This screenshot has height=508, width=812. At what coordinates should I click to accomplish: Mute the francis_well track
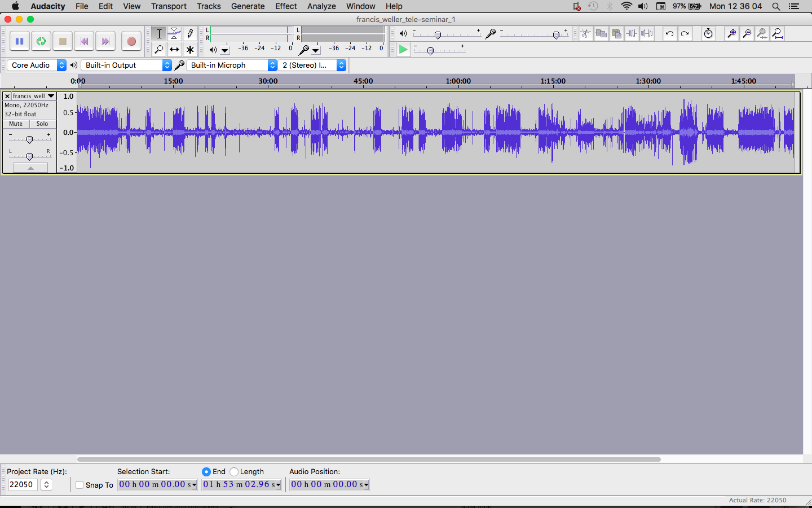point(16,124)
